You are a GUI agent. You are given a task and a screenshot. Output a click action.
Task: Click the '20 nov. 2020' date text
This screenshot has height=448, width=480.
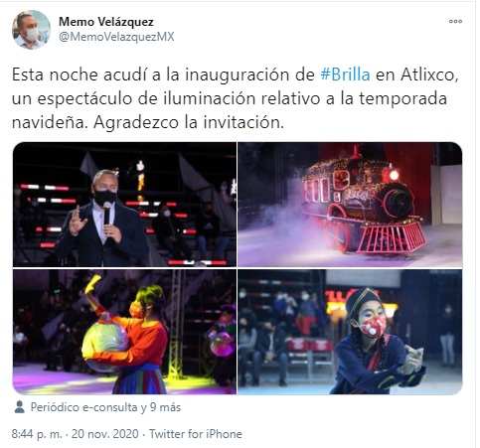[x=105, y=434]
